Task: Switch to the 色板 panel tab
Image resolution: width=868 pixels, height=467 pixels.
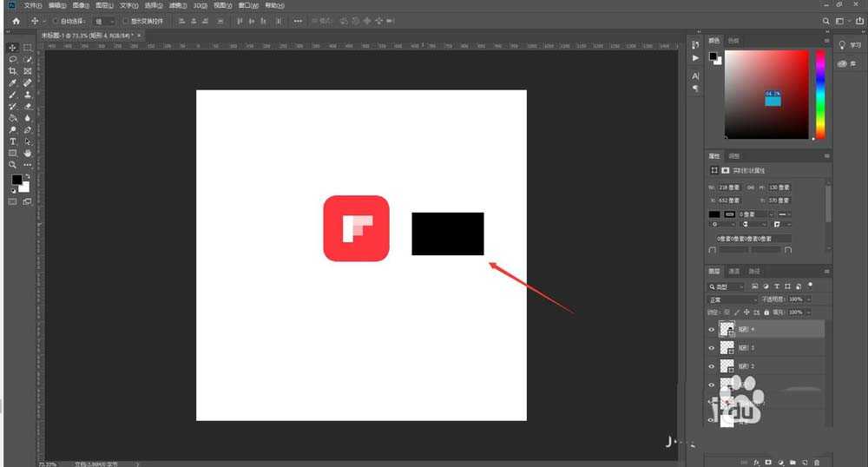Action: pyautogui.click(x=733, y=40)
